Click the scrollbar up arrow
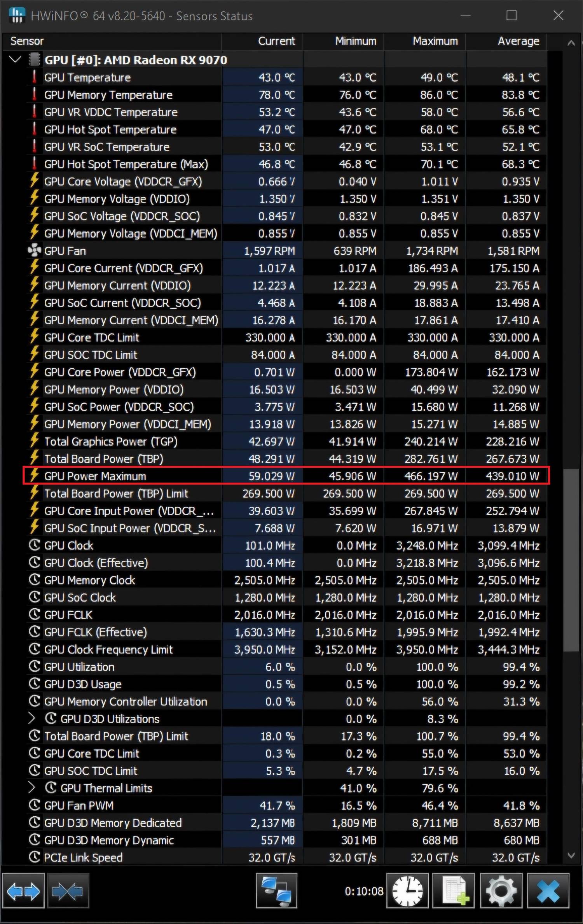This screenshot has height=924, width=583. click(571, 43)
